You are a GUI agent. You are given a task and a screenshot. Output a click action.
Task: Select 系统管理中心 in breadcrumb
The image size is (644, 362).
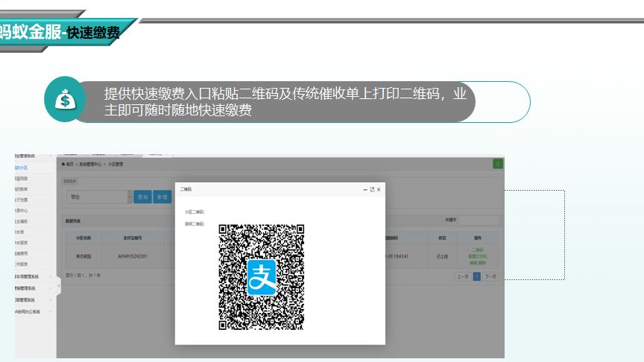pyautogui.click(x=91, y=164)
